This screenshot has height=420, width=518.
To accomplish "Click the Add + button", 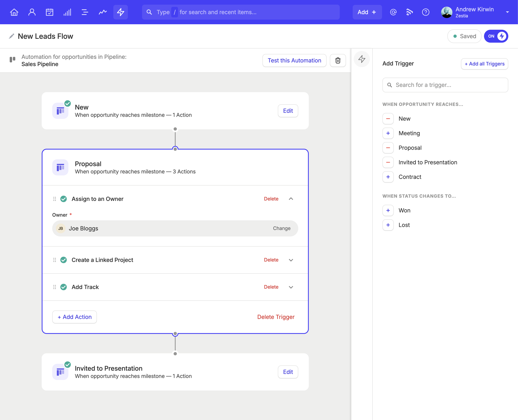I will click(367, 12).
